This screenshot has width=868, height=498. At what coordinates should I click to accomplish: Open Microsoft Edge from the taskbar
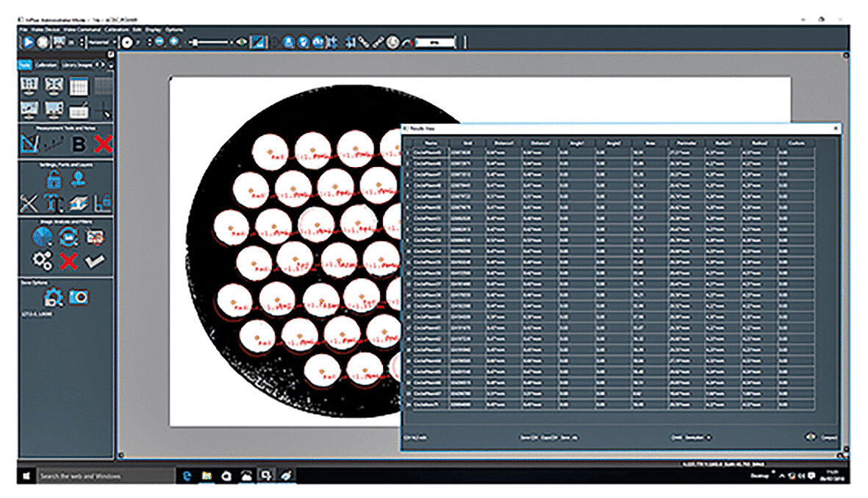tap(187, 476)
